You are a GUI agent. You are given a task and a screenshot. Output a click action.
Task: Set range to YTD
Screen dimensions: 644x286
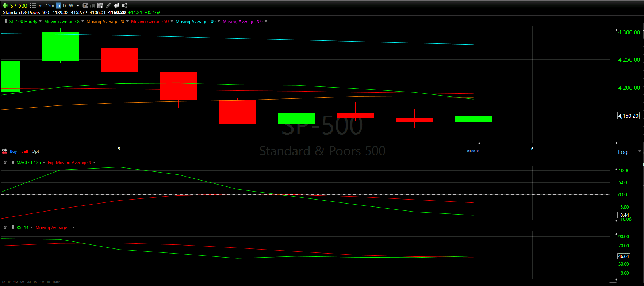click(15, 282)
